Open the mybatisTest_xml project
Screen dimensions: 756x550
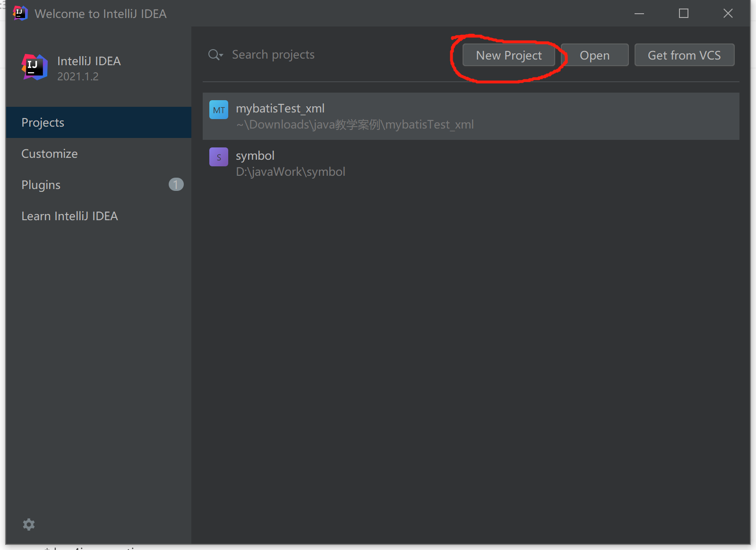pyautogui.click(x=471, y=116)
